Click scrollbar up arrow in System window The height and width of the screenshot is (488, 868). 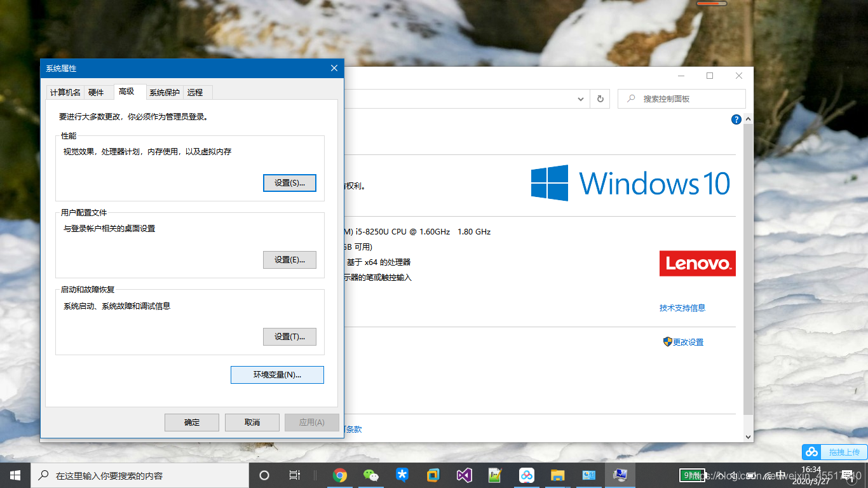748,119
